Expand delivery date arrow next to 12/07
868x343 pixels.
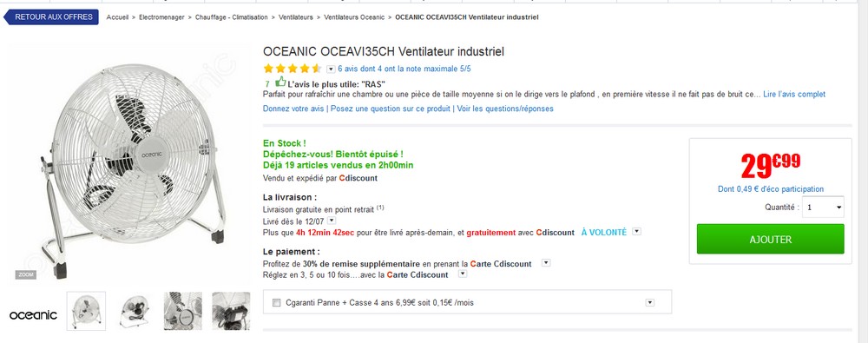click(x=332, y=221)
